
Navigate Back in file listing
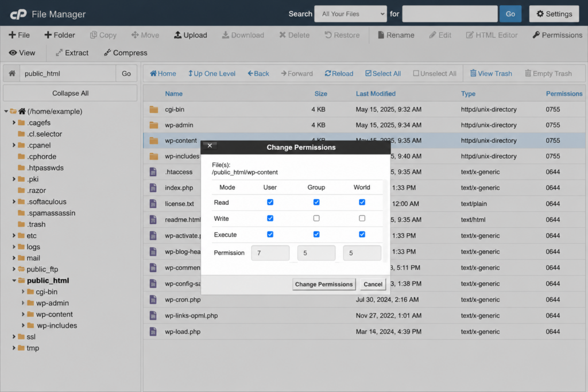click(258, 73)
